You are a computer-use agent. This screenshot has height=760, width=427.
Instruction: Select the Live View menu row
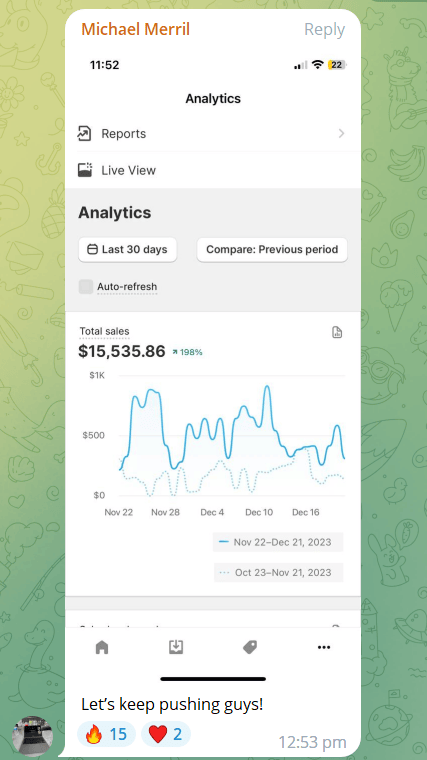coord(213,170)
